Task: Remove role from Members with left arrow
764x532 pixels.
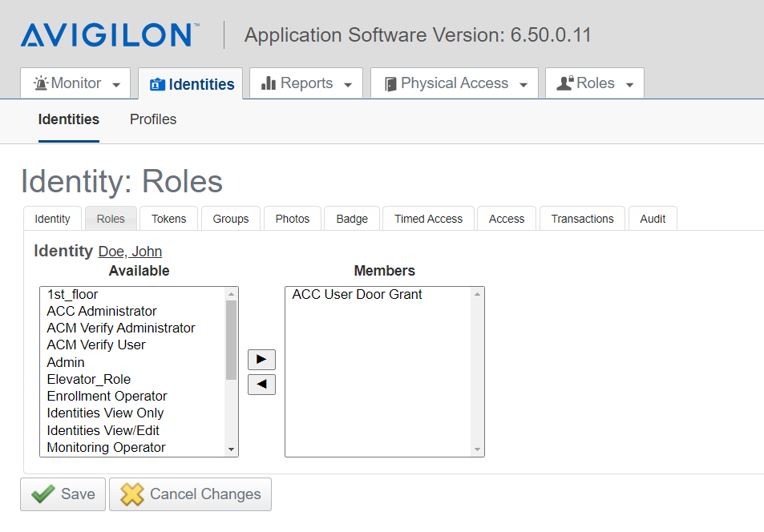Action: (x=261, y=385)
